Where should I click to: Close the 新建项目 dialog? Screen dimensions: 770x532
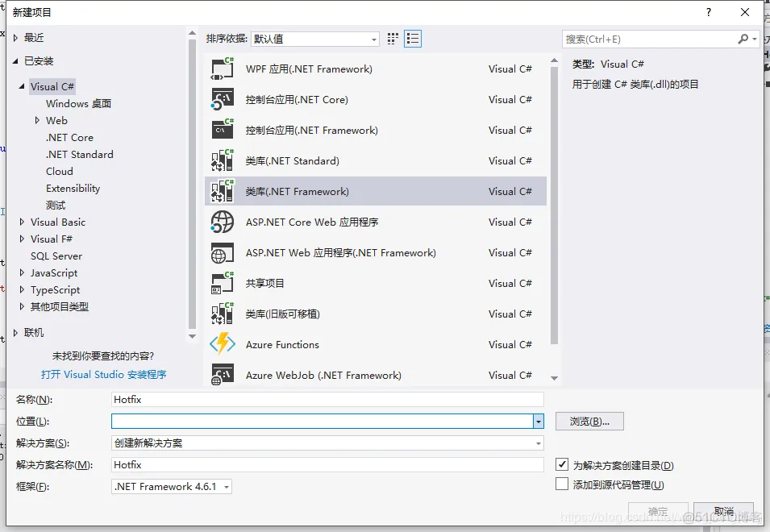click(744, 12)
